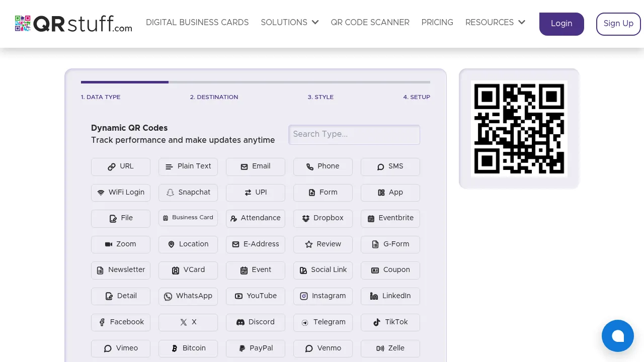Click the Login button
644x362 pixels.
pyautogui.click(x=561, y=24)
